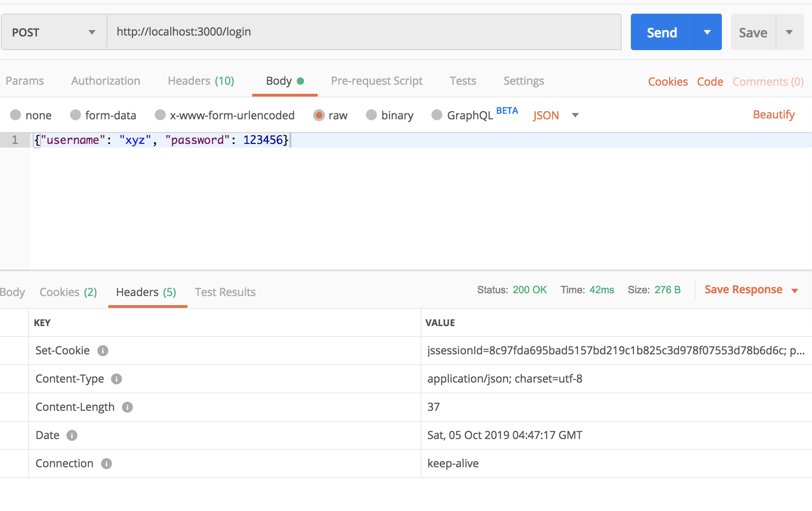The height and width of the screenshot is (511, 812).
Task: Open response Cookies (2) tab
Action: (68, 292)
